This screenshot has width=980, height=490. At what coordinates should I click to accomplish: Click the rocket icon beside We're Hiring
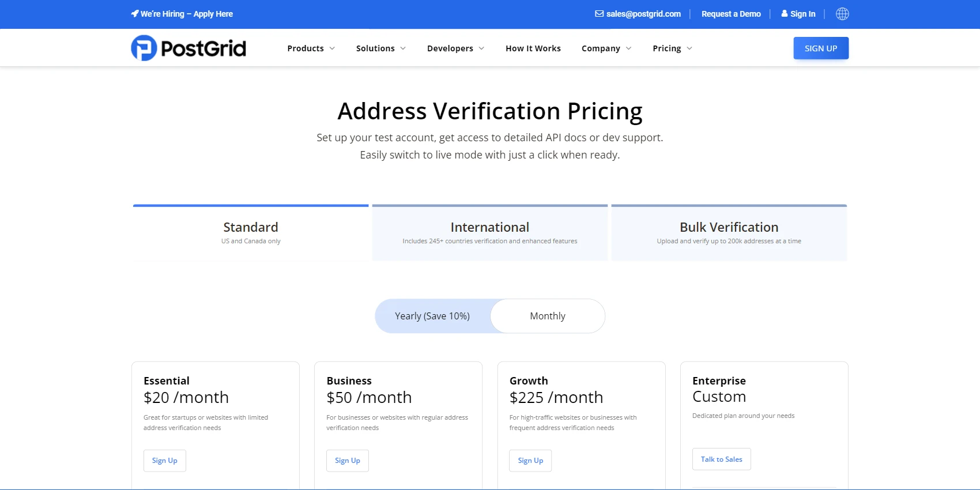point(135,13)
